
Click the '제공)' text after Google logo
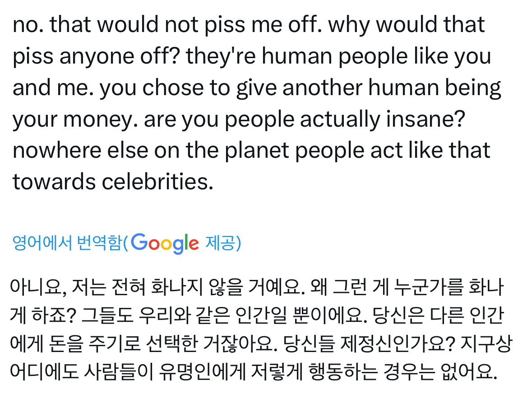tap(223, 243)
